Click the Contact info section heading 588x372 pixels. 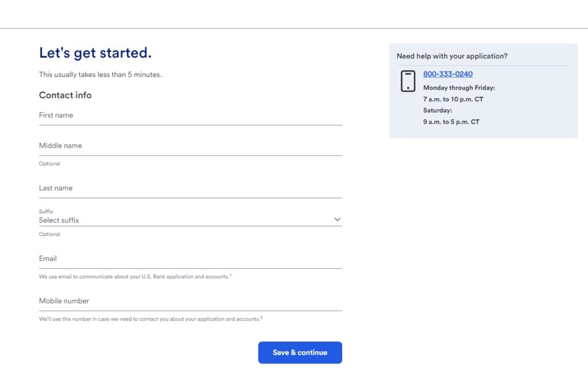[x=65, y=95]
